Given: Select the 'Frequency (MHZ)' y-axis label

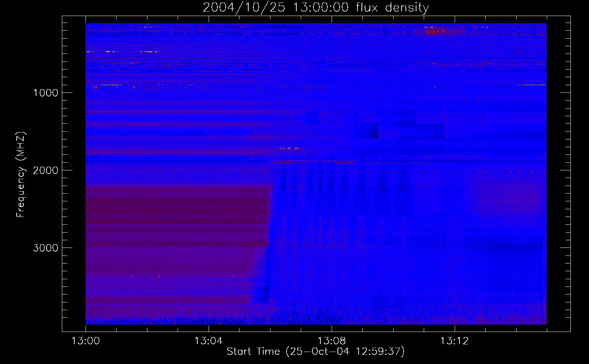Looking at the screenshot, I should [20, 175].
